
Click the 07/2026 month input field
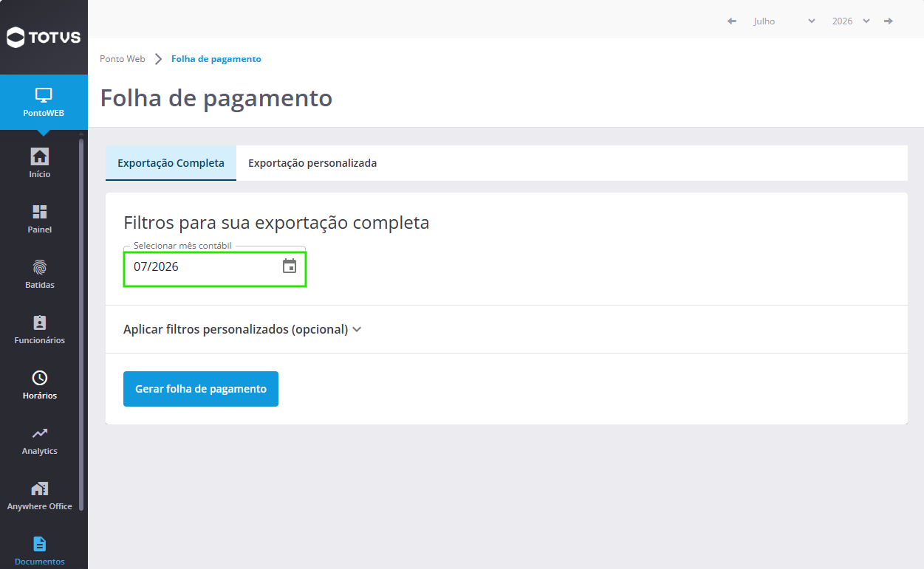pyautogui.click(x=214, y=267)
